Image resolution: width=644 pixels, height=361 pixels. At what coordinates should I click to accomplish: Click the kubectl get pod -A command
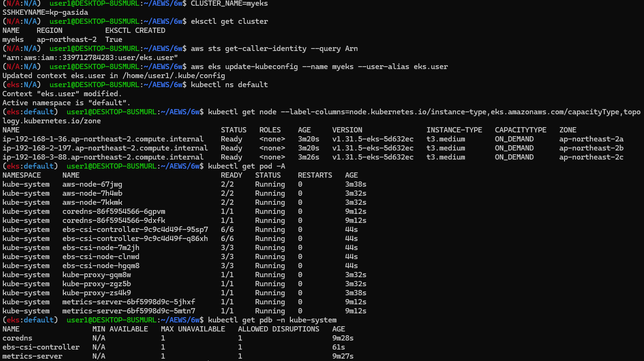[x=247, y=166]
